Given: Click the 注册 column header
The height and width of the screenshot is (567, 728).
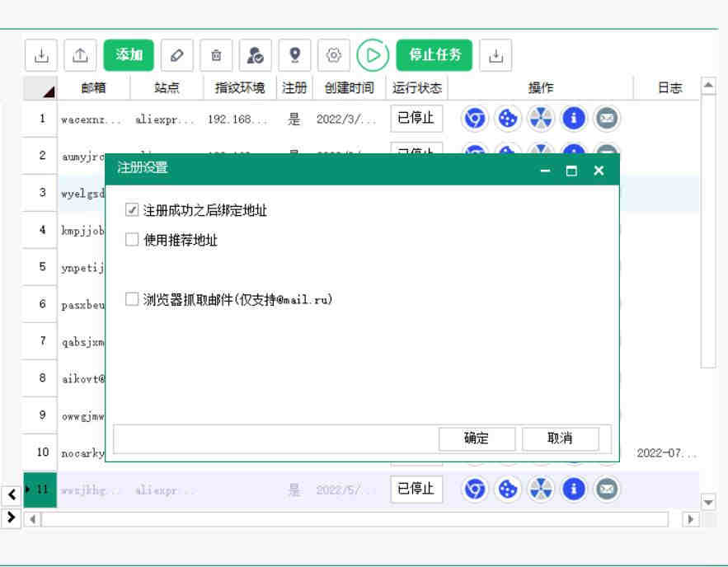Looking at the screenshot, I should pos(294,87).
